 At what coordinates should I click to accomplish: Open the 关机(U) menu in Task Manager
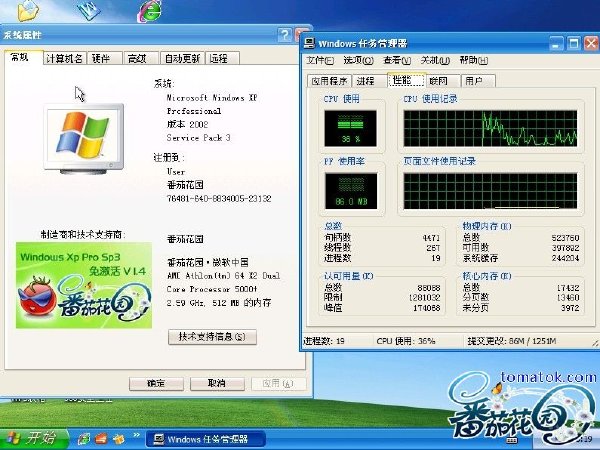tap(435, 60)
